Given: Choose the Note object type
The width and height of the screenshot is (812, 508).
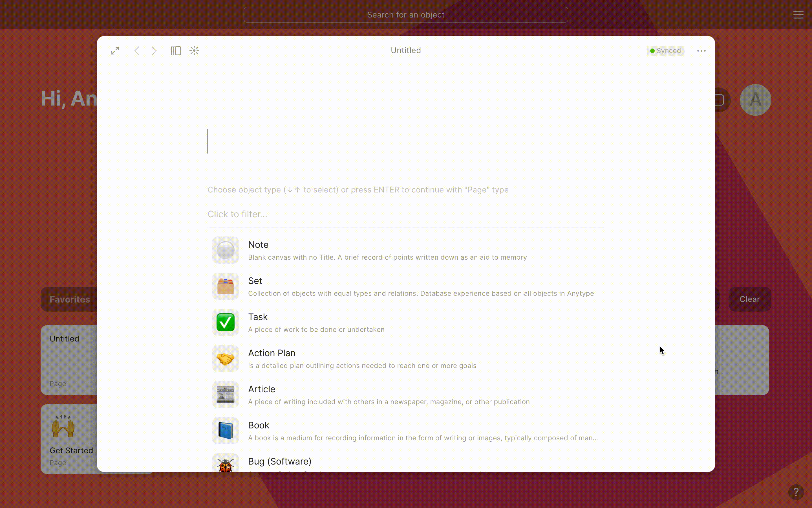Looking at the screenshot, I should [x=406, y=250].
